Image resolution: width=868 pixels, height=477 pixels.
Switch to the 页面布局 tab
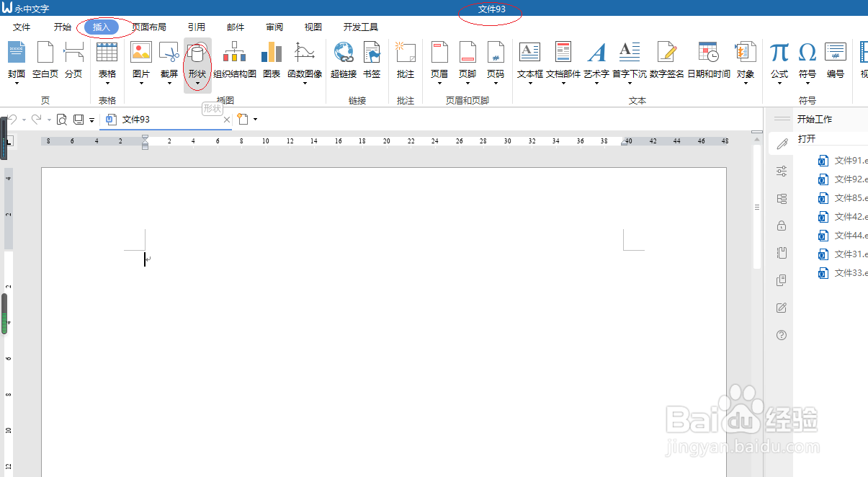149,27
